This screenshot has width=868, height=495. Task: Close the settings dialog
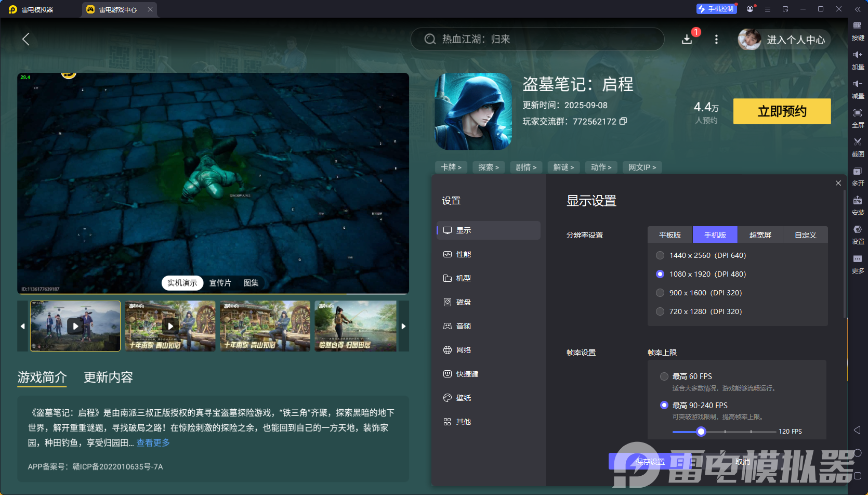point(838,183)
